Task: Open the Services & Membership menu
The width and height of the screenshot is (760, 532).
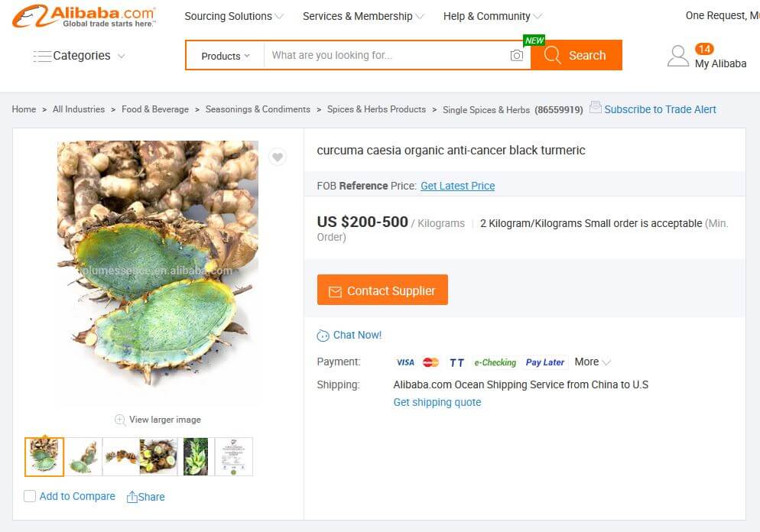Action: coord(363,16)
